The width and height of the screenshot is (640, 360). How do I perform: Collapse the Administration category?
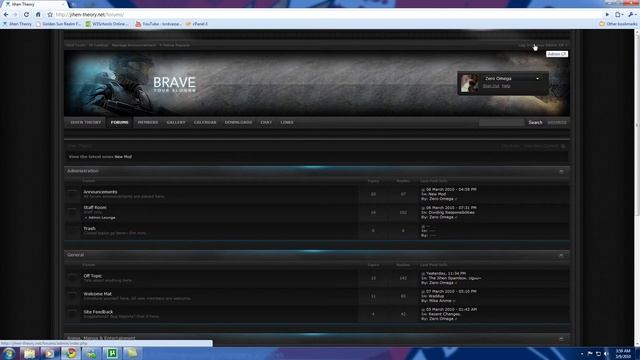561,171
